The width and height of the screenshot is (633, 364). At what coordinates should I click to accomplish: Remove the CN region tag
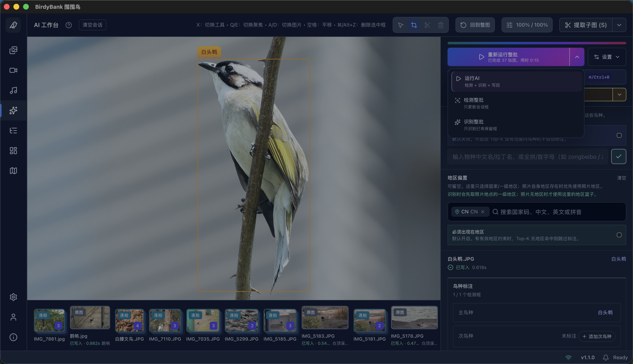click(483, 212)
